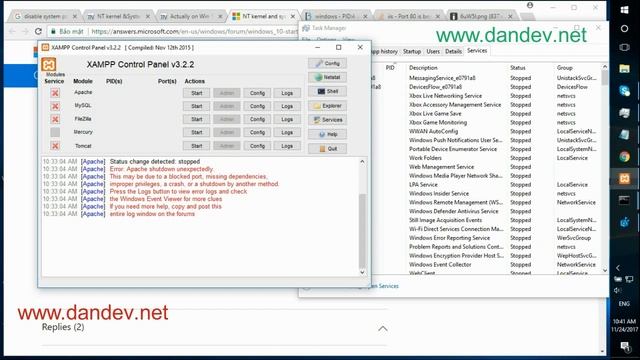640x360 pixels.
Task: Switch to Details tab in Task Manager
Action: tap(453, 51)
